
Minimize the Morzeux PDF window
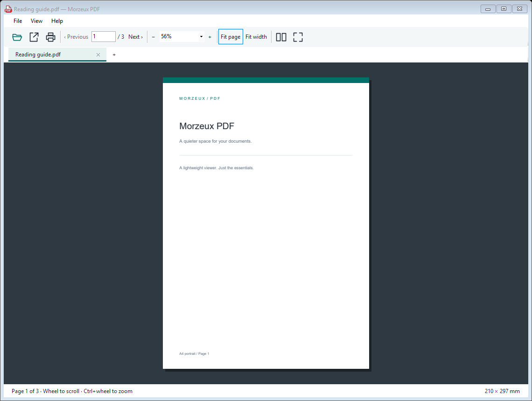click(x=488, y=9)
